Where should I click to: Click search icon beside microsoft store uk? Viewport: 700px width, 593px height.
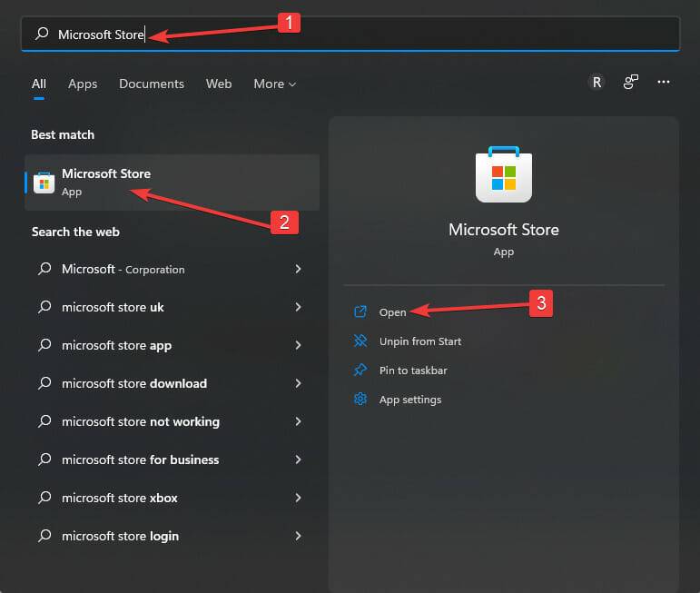point(44,307)
